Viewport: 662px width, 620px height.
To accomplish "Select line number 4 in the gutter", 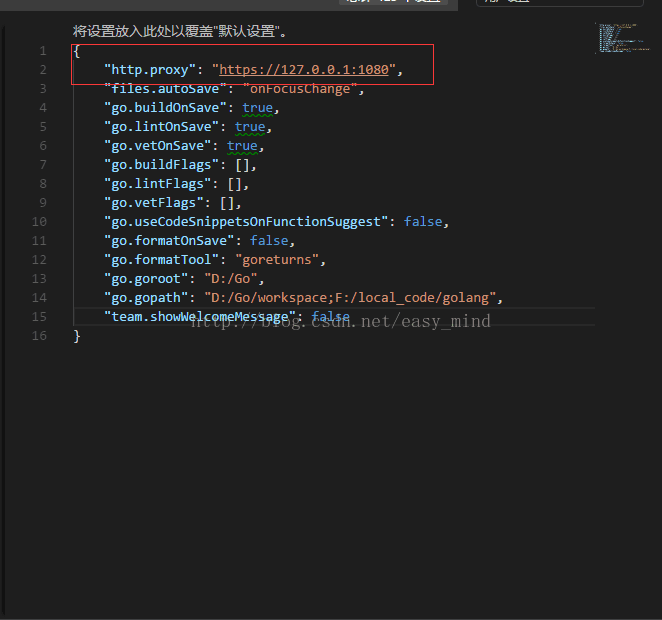I will point(43,108).
